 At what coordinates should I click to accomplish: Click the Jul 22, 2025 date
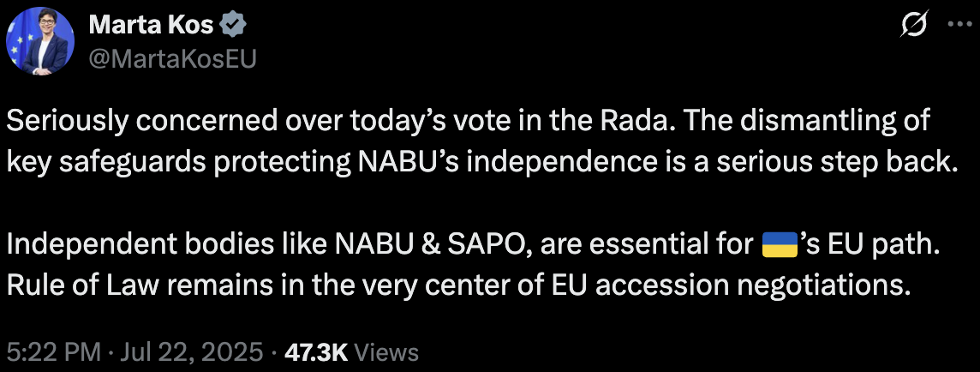pyautogui.click(x=194, y=351)
